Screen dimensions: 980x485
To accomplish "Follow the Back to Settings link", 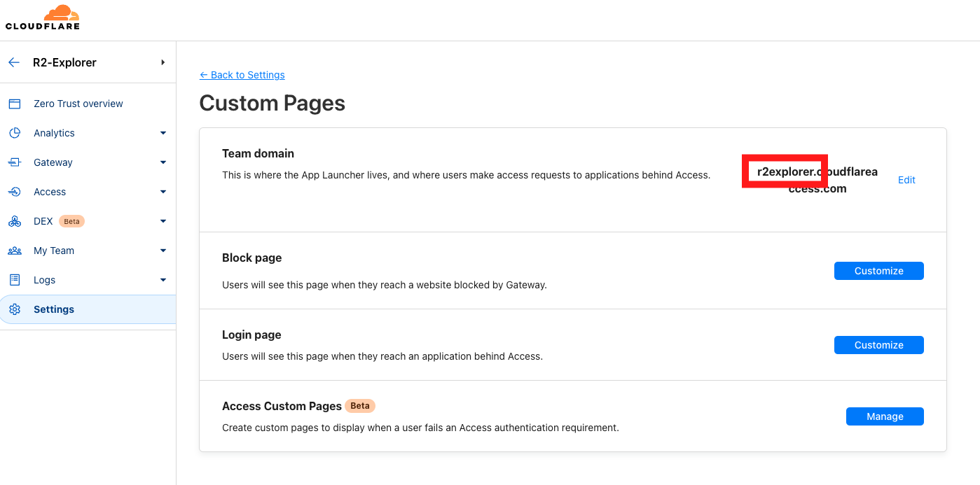I will (242, 75).
